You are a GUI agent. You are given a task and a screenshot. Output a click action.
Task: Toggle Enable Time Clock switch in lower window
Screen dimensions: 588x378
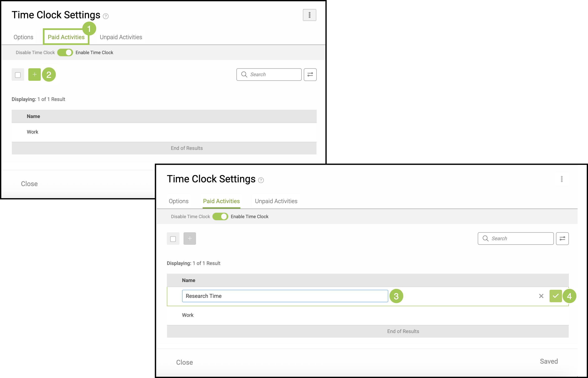pyautogui.click(x=220, y=216)
